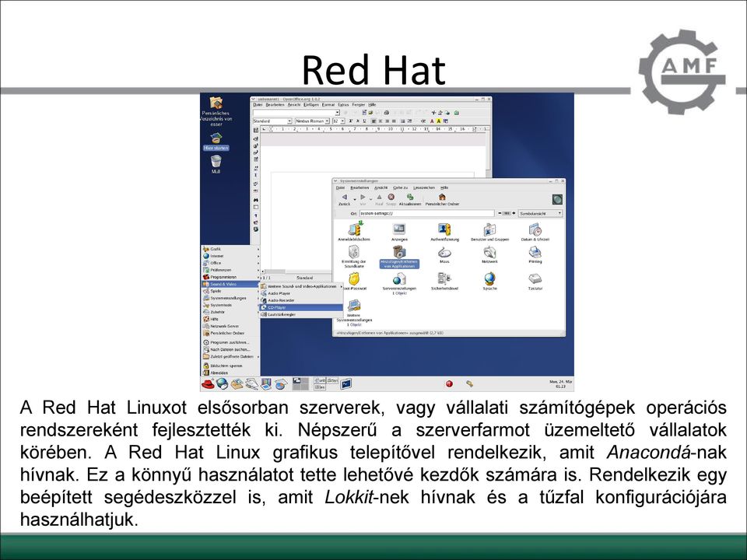Click the workspace switcher in the panel
This screenshot has width=747, height=560.
pyautogui.click(x=300, y=383)
